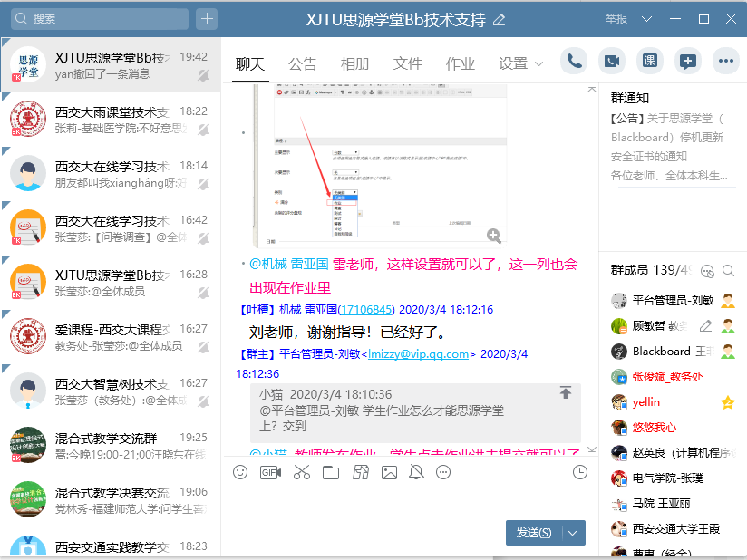This screenshot has height=560, width=747.
Task: Click the scissors screenshot tool
Action: click(x=302, y=472)
